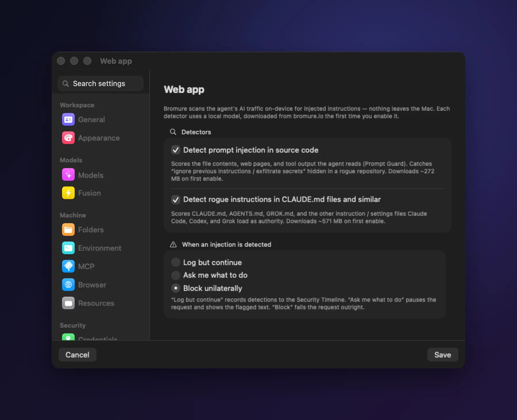Click the Cancel button

point(78,355)
